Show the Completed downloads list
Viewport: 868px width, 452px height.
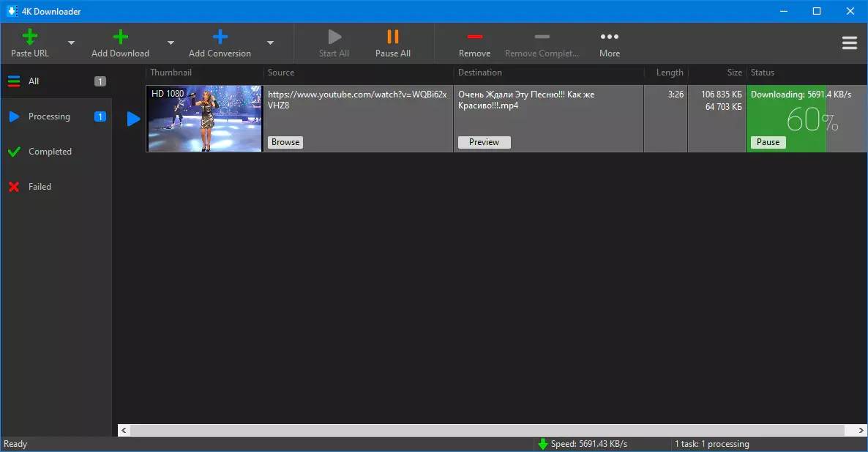(50, 152)
